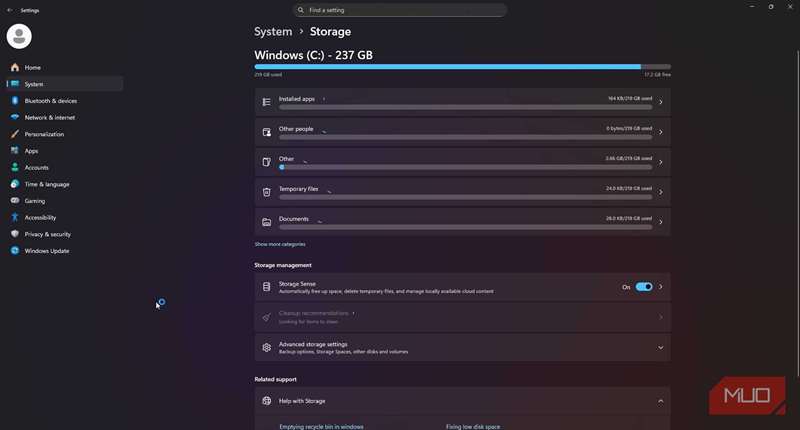Image resolution: width=800 pixels, height=430 pixels.
Task: Click the search magnifier icon
Action: (301, 10)
